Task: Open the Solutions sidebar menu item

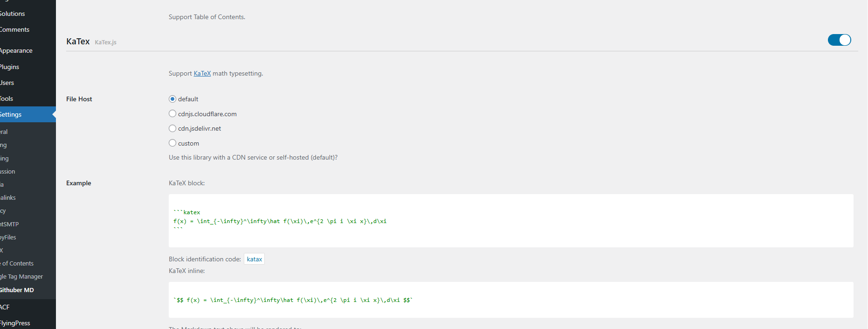Action: [13, 14]
